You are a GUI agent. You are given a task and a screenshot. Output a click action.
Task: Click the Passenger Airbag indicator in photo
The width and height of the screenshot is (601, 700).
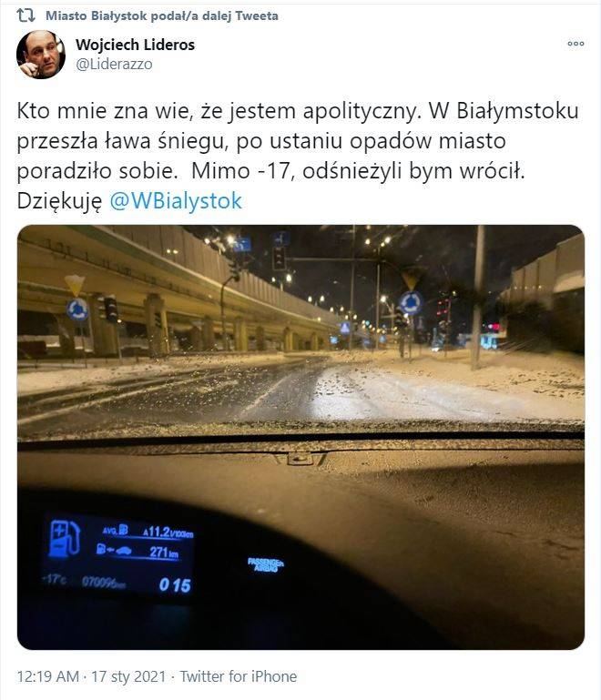coord(266,564)
